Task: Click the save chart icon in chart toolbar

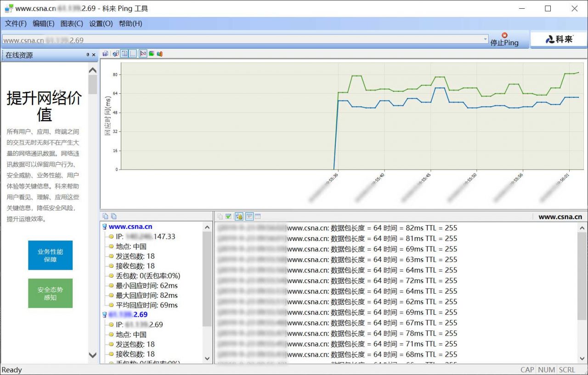Action: [x=105, y=54]
